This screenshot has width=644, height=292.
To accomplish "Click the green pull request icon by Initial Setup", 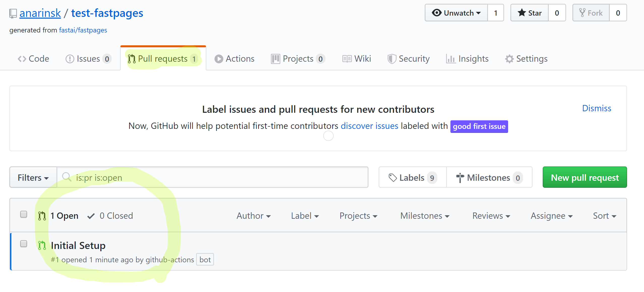I will pos(42,245).
